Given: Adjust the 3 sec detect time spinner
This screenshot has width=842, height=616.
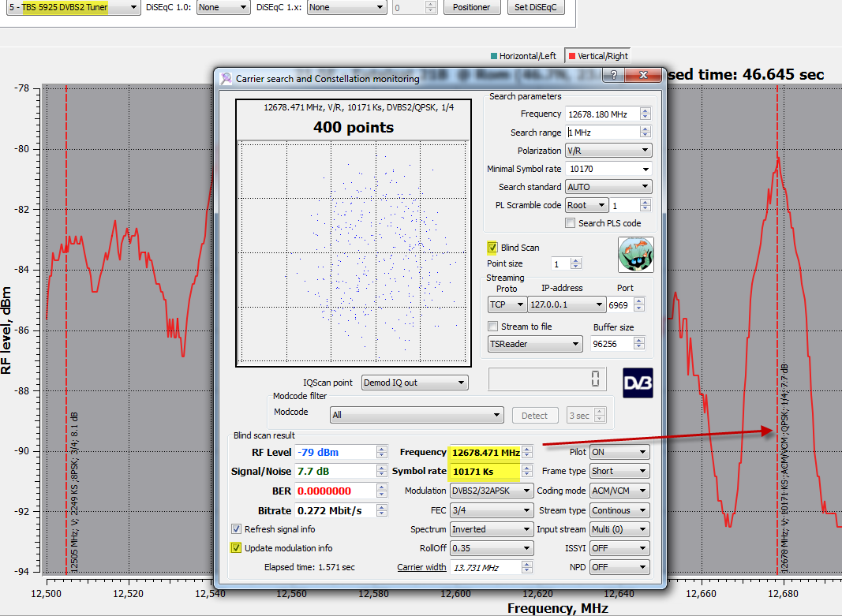Looking at the screenshot, I should pos(601,416).
